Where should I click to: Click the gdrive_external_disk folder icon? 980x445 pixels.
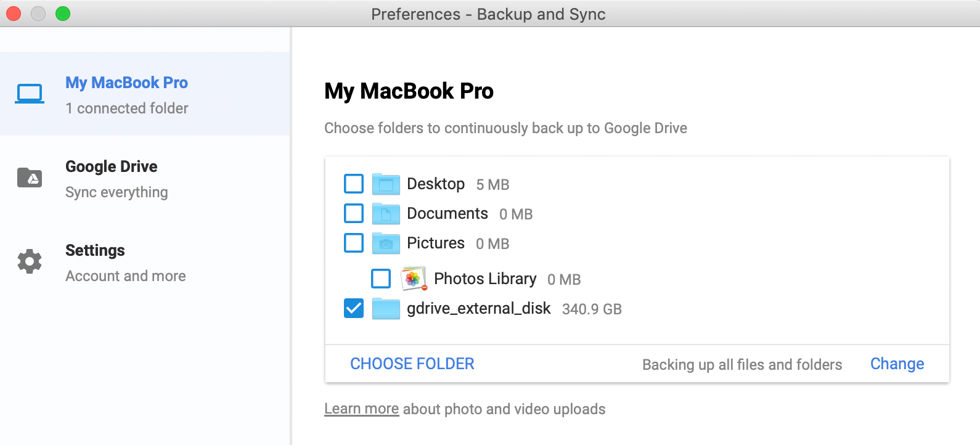coord(386,308)
